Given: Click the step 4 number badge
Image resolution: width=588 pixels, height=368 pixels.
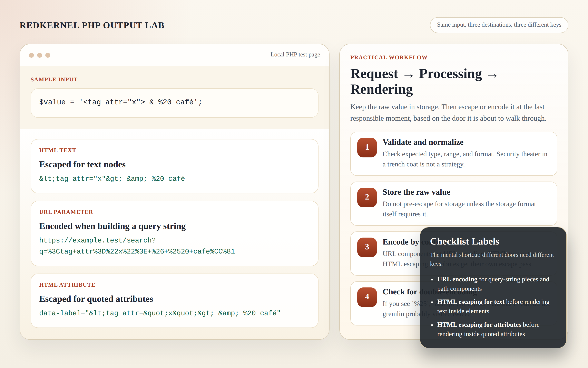Looking at the screenshot, I should pos(367,297).
